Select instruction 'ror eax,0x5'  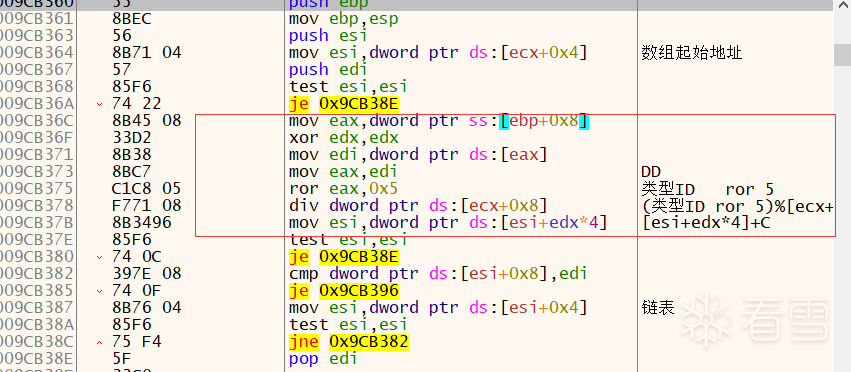tap(343, 188)
